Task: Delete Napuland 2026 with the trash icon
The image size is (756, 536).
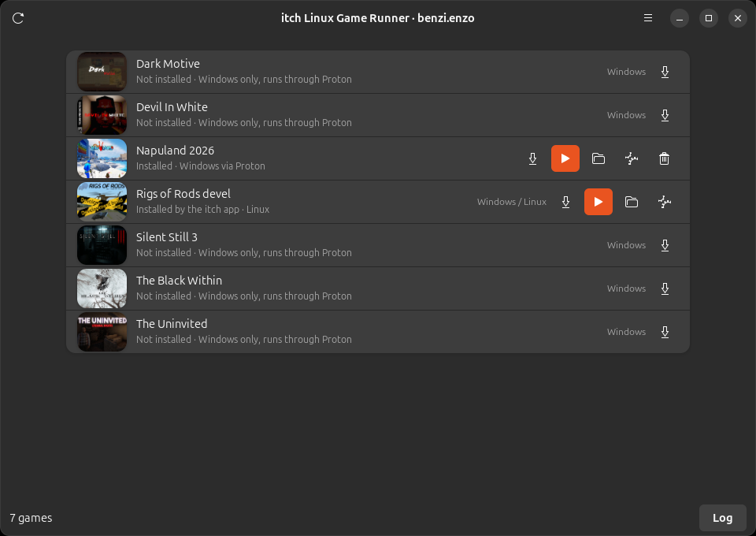Action: pos(665,158)
